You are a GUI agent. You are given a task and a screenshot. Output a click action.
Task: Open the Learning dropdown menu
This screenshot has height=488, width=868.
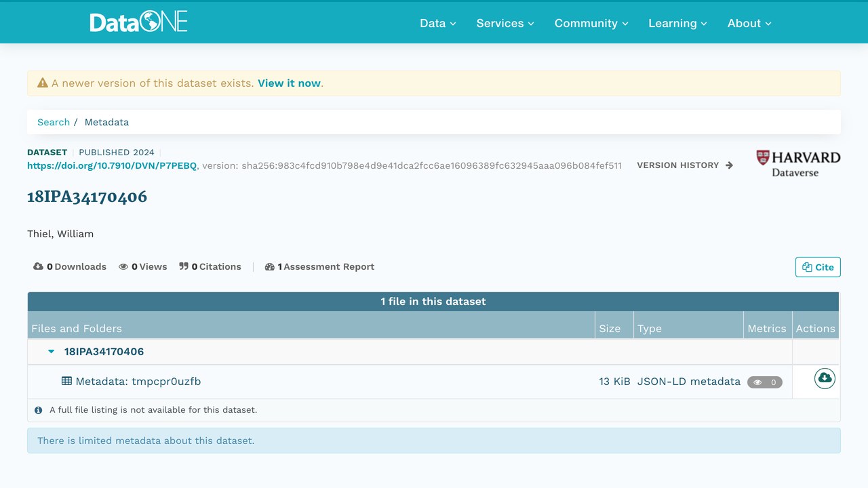tap(677, 23)
